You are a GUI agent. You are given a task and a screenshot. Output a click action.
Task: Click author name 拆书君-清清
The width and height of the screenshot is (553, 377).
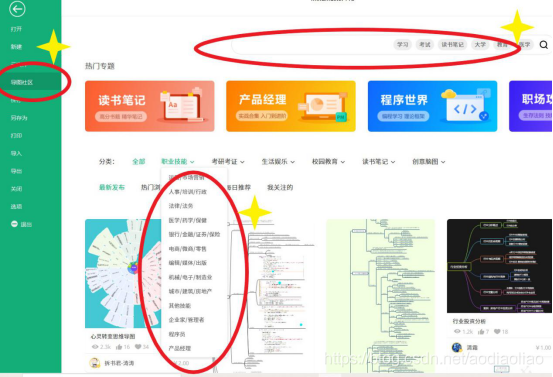coord(119,363)
